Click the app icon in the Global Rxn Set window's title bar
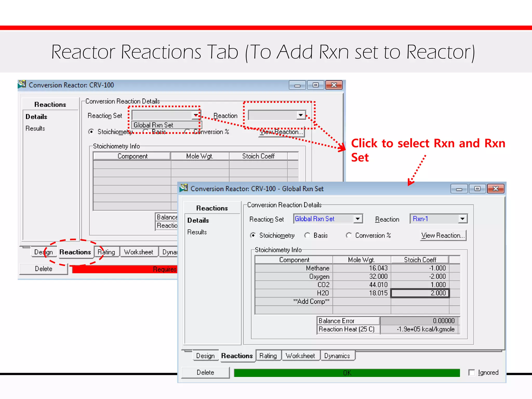532x399 pixels. click(x=184, y=188)
